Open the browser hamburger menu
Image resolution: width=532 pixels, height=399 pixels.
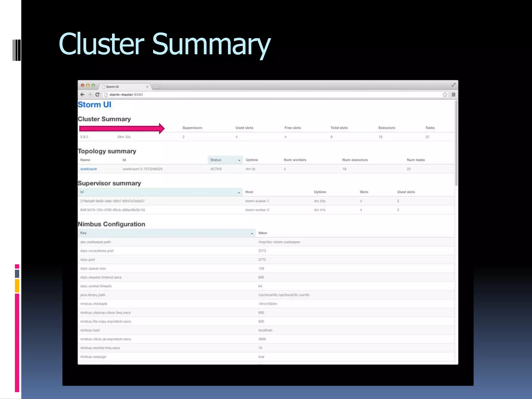(x=454, y=95)
